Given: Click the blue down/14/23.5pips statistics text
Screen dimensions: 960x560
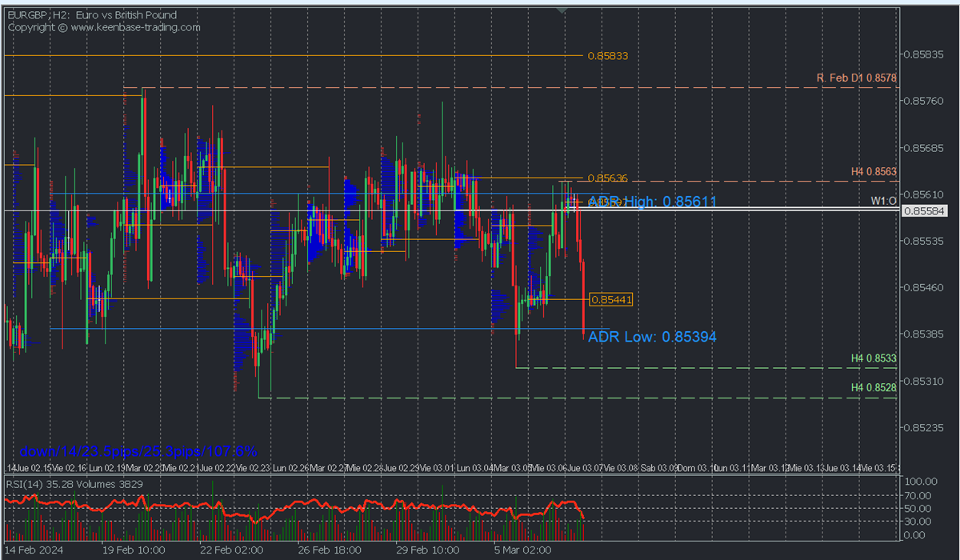Looking at the screenshot, I should click(x=138, y=451).
